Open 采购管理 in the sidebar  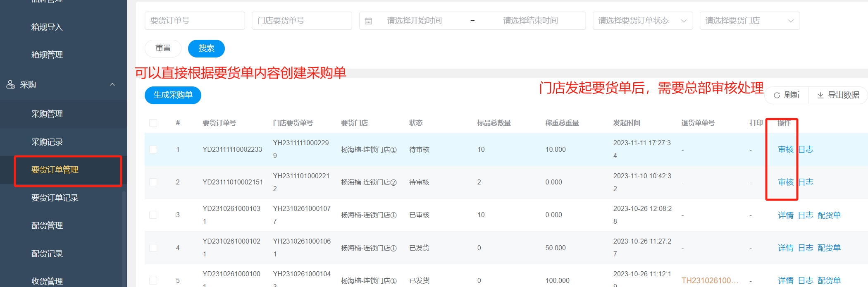click(x=47, y=114)
